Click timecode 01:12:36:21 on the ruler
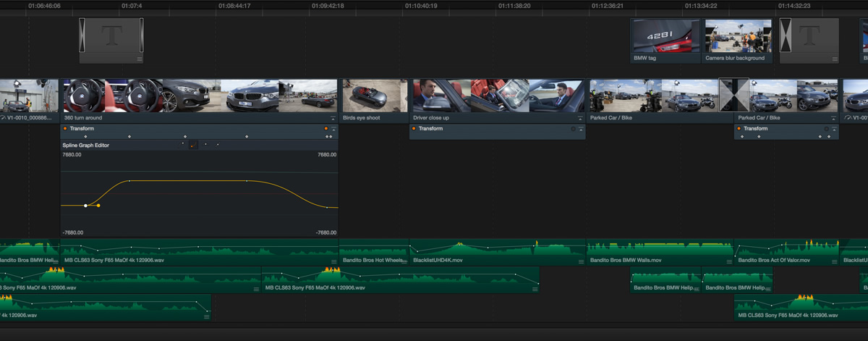 607,6
